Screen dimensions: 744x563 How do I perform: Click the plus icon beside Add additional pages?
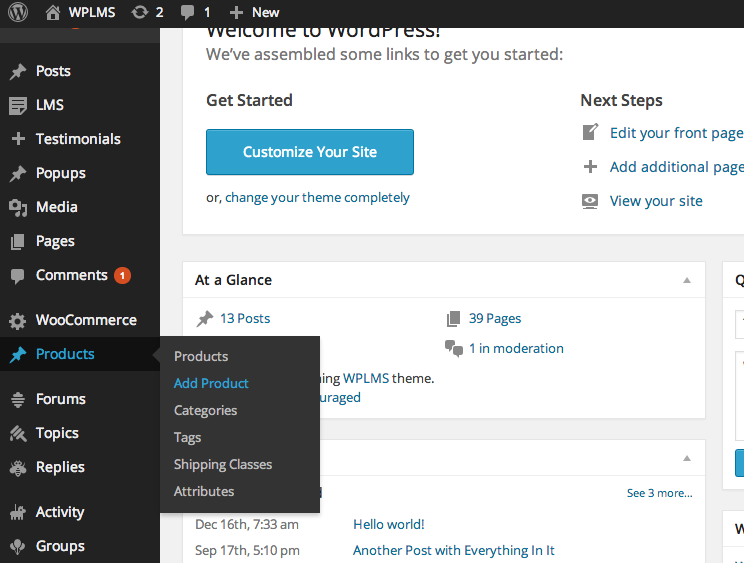tap(590, 166)
